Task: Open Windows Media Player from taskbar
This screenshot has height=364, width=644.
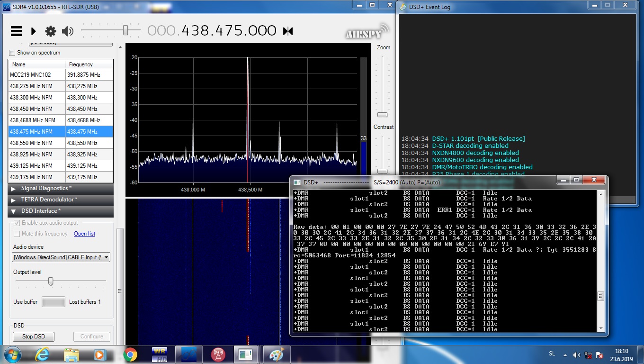Action: (100, 355)
